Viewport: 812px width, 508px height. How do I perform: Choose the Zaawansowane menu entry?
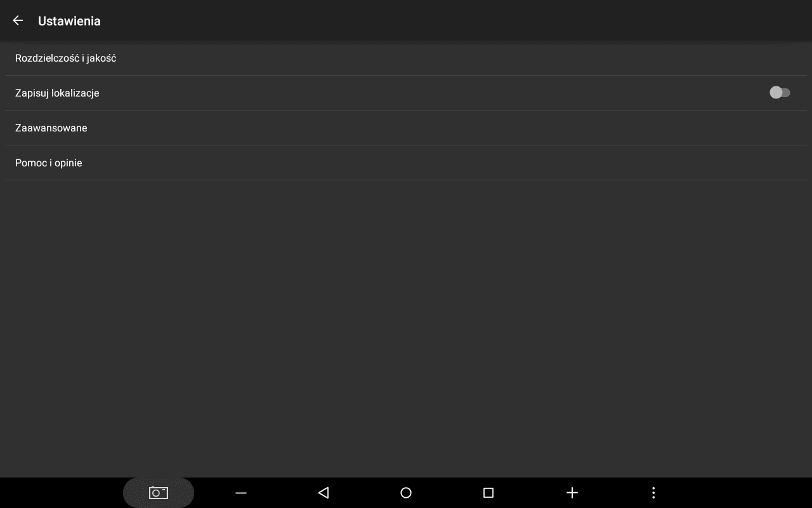(x=406, y=128)
